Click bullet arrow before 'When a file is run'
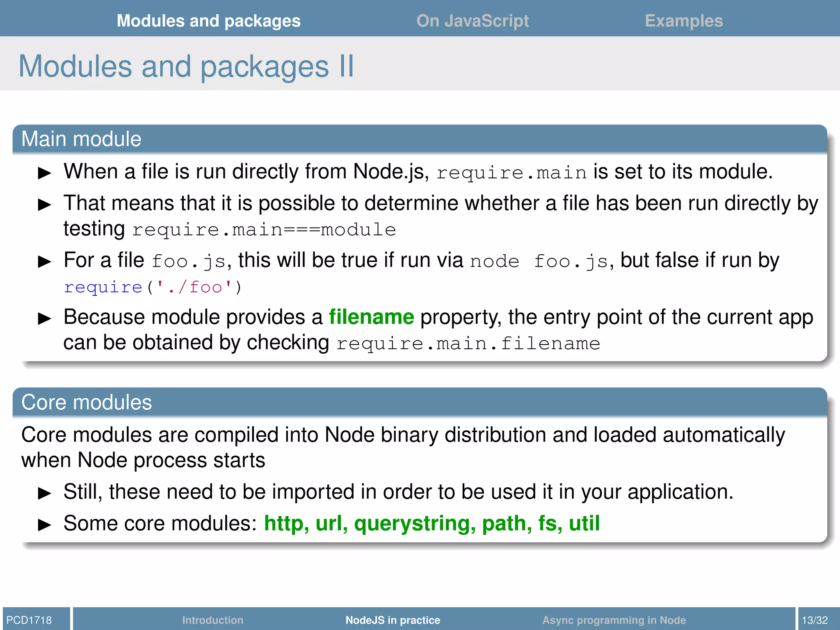 pos(44,173)
